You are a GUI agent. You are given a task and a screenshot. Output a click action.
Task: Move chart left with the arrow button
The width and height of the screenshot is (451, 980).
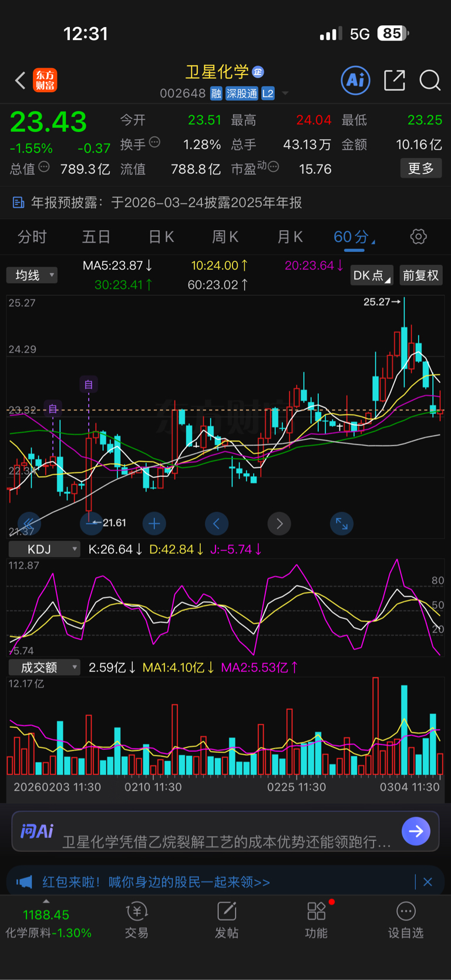216,523
